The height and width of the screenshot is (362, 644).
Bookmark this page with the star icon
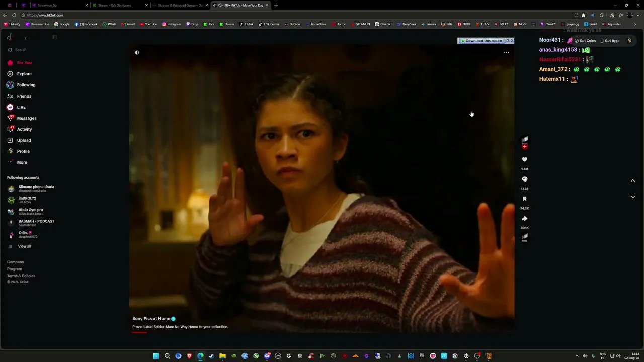click(584, 15)
